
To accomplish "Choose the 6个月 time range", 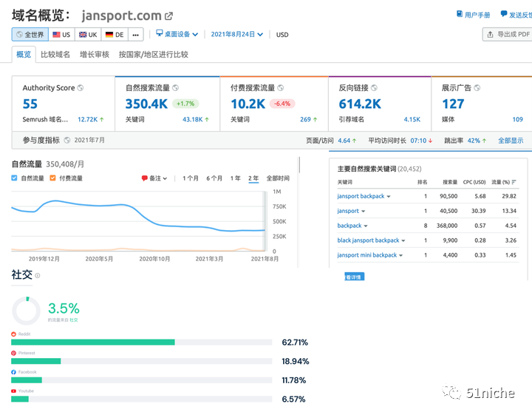I will tap(214, 178).
